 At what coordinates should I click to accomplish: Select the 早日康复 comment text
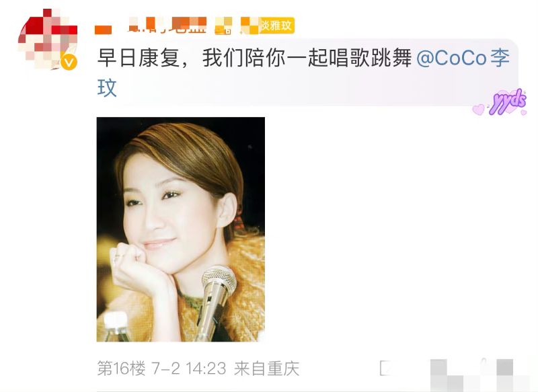(x=139, y=58)
